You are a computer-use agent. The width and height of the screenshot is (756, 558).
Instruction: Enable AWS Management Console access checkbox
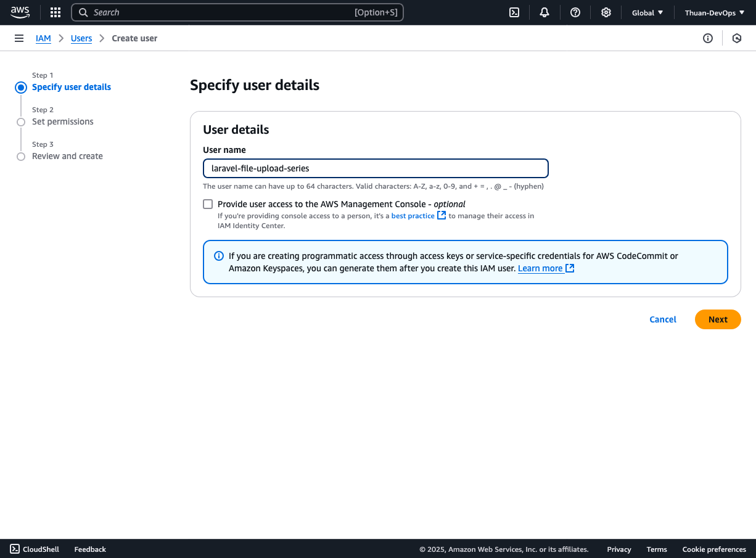pyautogui.click(x=208, y=204)
